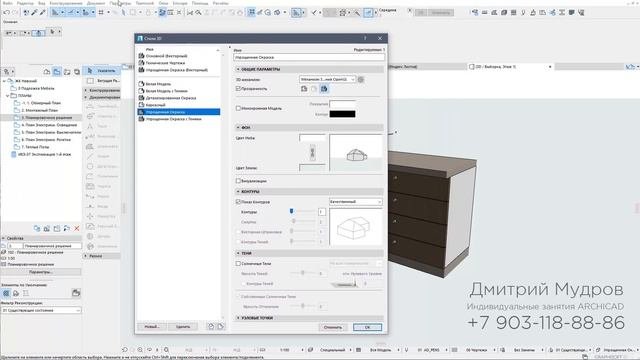Click the OK button
This screenshot has width=640, height=360.
click(x=367, y=327)
